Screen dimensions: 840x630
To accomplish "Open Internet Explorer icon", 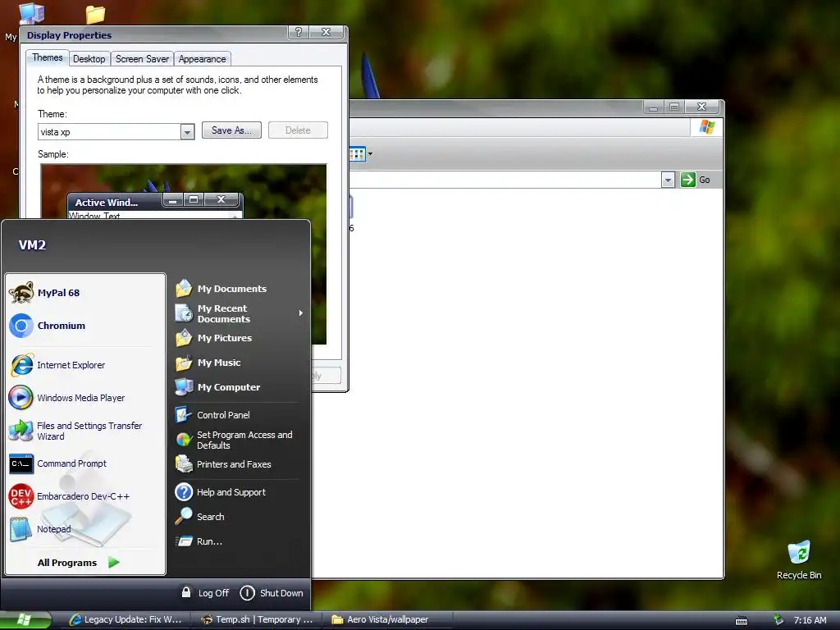I will 21,365.
